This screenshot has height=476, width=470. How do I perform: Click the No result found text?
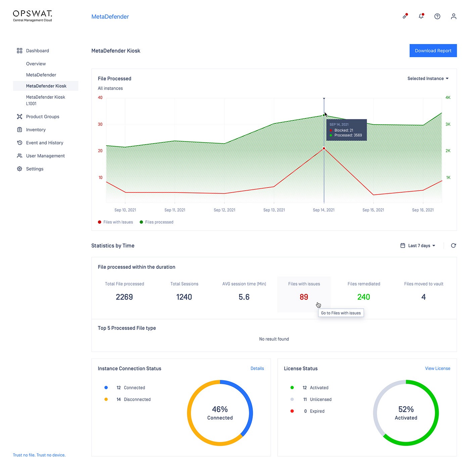point(274,339)
